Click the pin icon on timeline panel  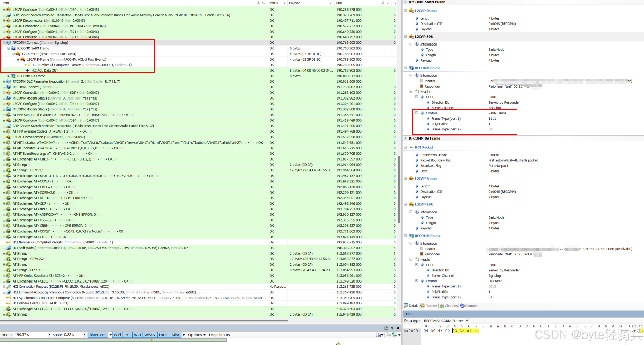[x=392, y=328]
